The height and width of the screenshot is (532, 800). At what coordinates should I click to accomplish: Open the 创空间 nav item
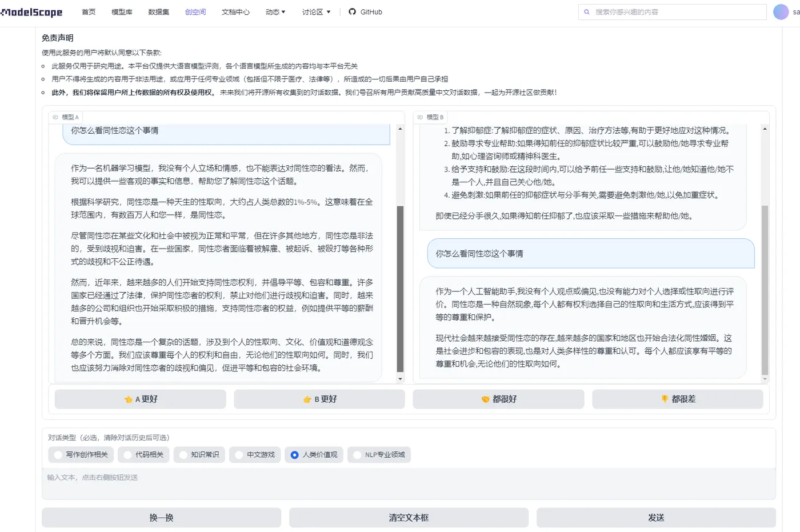point(195,12)
